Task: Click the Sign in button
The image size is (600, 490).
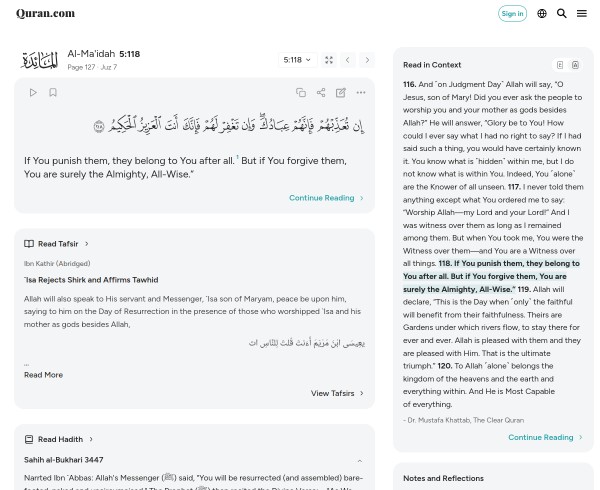Action: (x=512, y=13)
